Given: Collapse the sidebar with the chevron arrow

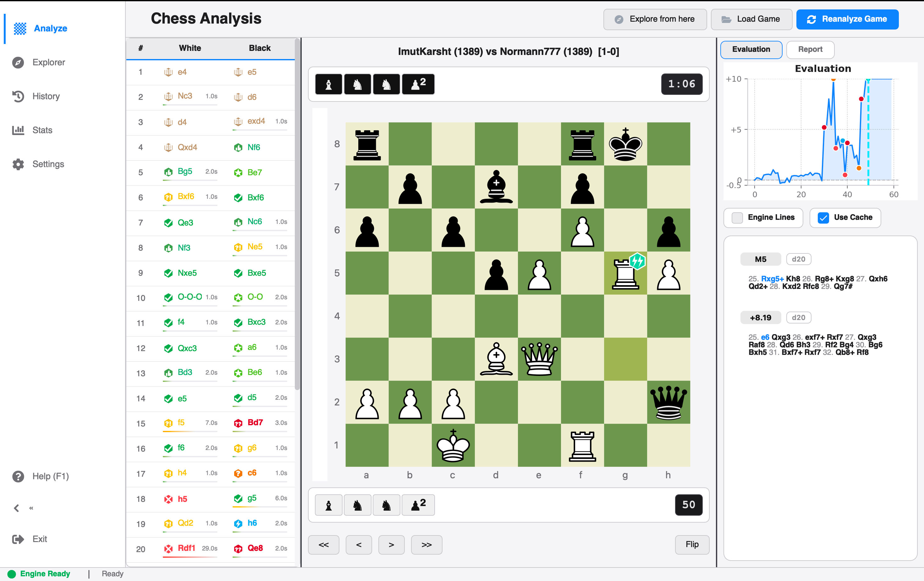Looking at the screenshot, I should tap(16, 508).
